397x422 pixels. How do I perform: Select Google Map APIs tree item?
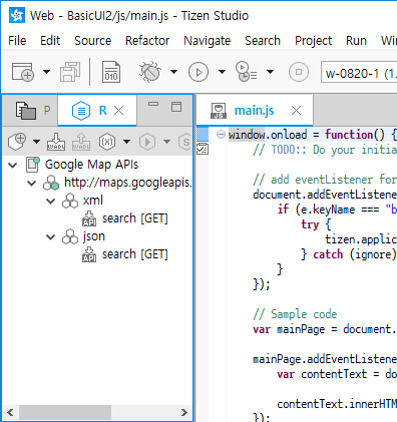click(92, 165)
